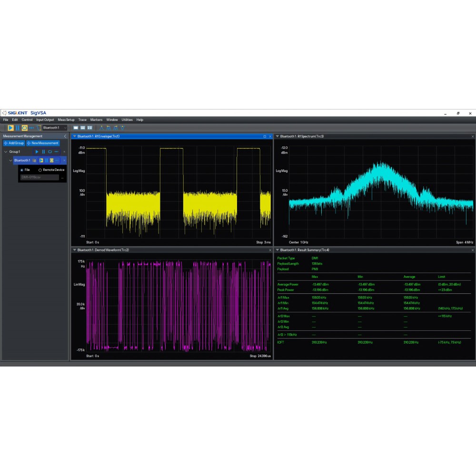Image resolution: width=476 pixels, height=476 pixels.
Task: Collapse the Group1 tree node
Action: click(6, 152)
